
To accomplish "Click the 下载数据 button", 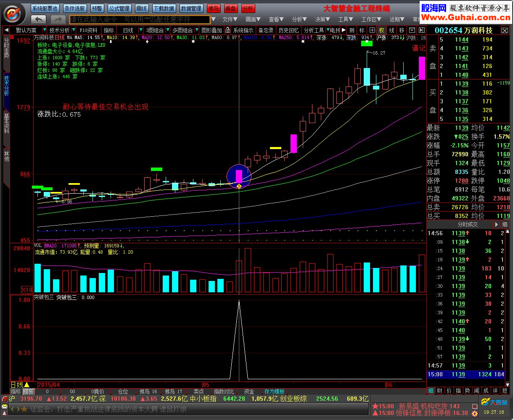I will point(164,8).
